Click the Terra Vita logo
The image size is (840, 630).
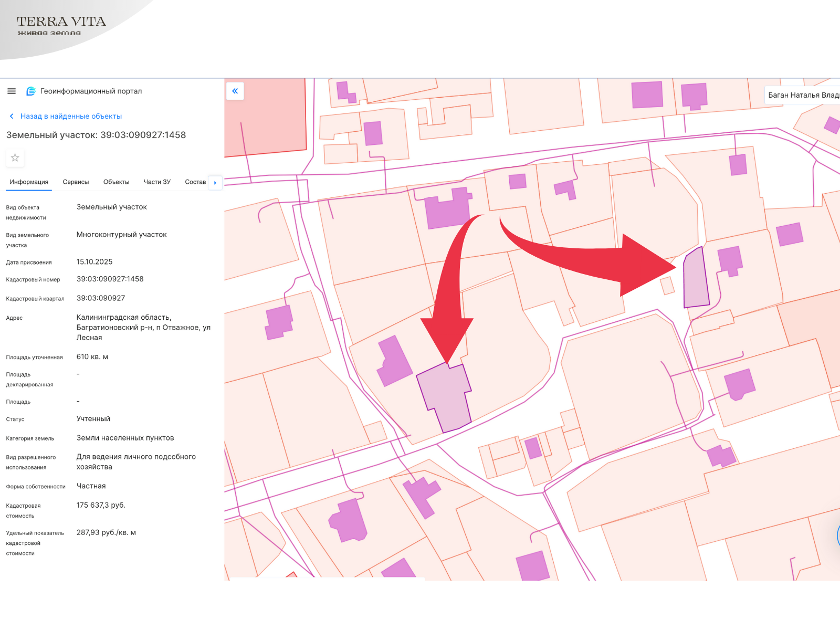pos(61,25)
